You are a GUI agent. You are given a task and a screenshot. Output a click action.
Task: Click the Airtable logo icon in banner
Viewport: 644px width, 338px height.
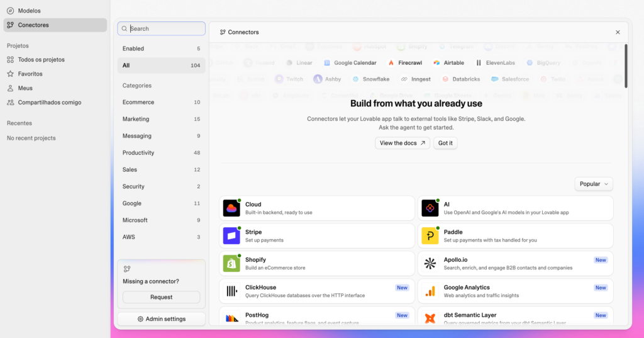click(436, 63)
